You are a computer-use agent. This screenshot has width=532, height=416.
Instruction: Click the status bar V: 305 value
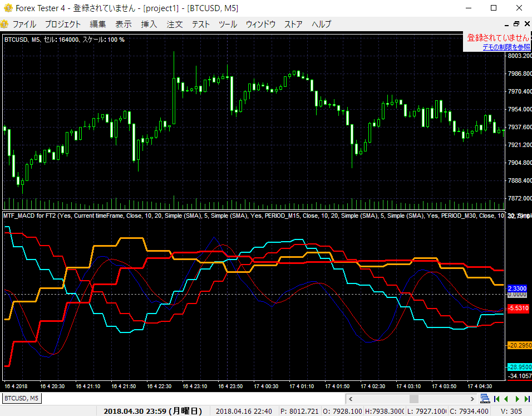pos(511,411)
